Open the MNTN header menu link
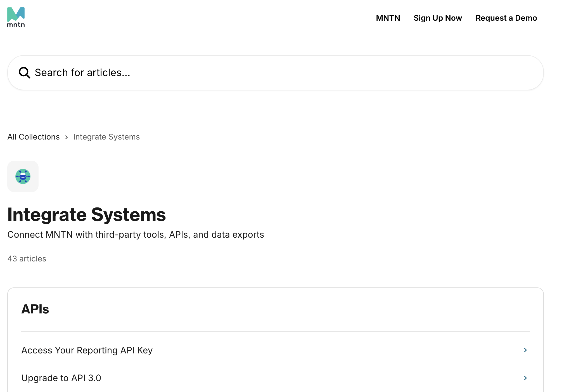 (x=388, y=18)
